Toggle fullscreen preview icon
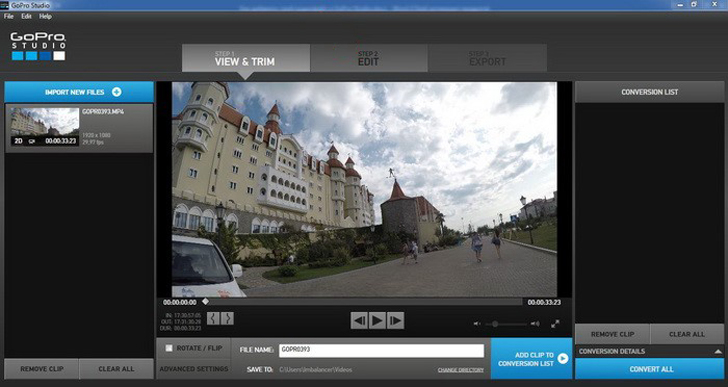 tap(555, 324)
